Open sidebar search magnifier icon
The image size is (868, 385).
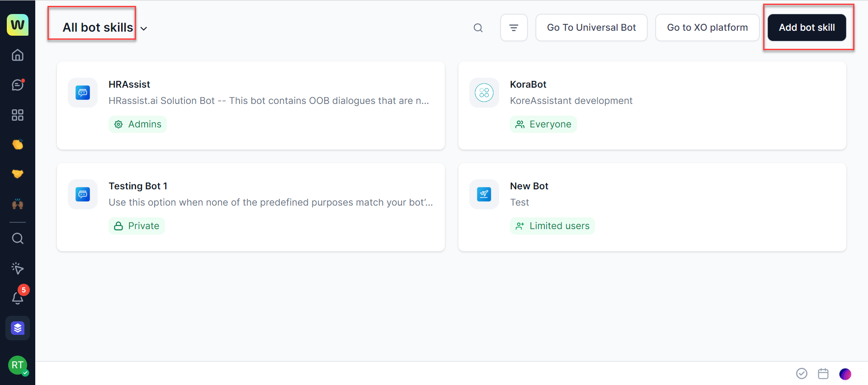tap(18, 238)
